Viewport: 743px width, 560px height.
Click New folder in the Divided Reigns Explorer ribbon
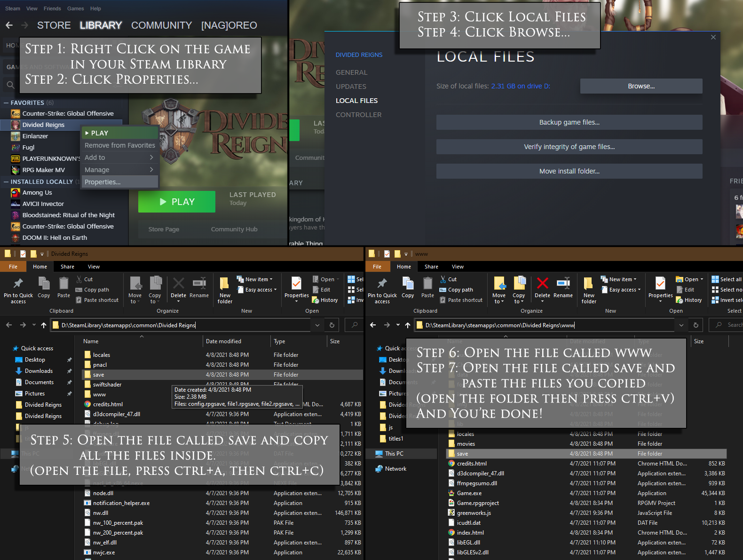coord(225,290)
